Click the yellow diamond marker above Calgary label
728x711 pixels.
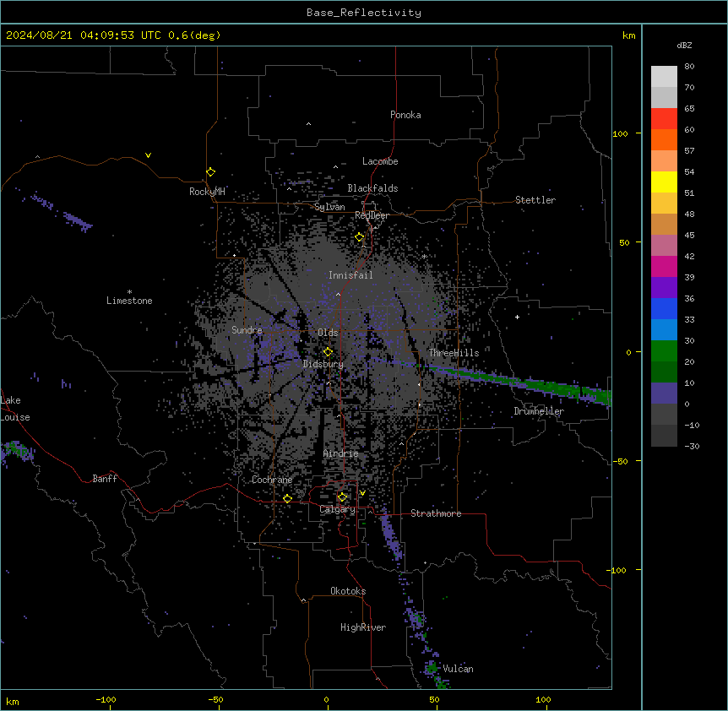[342, 497]
